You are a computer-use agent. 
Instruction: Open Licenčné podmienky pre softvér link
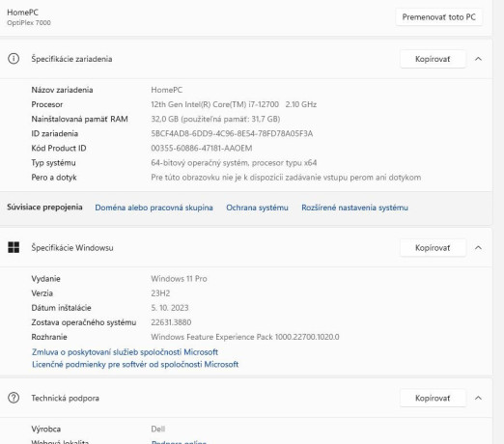tap(135, 364)
